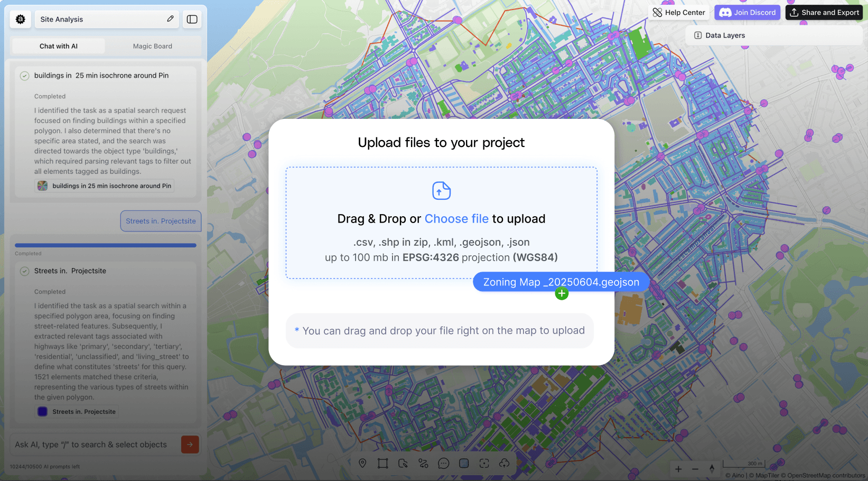This screenshot has height=481, width=868.
Task: Click the multicolor buildings layer thumbnail
Action: pyautogui.click(x=43, y=186)
